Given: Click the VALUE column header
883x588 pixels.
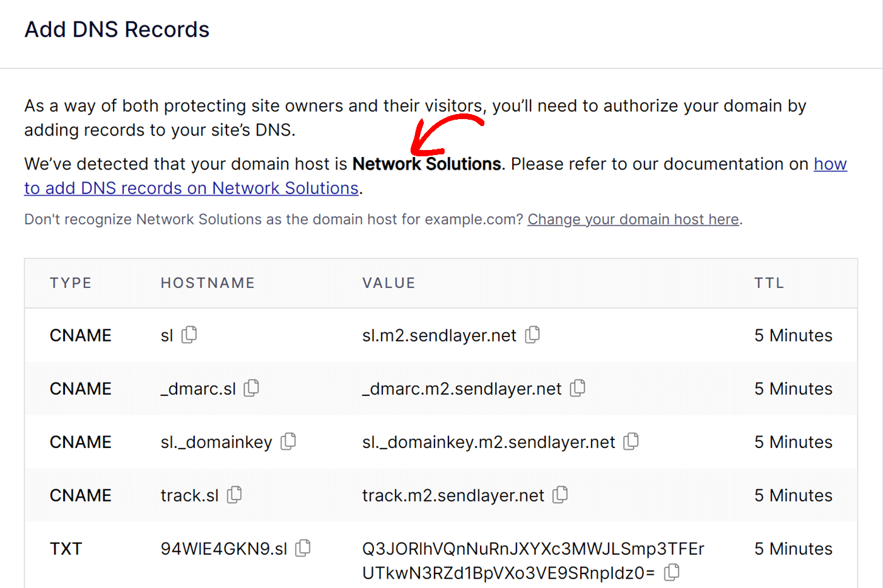Looking at the screenshot, I should pos(389,283).
